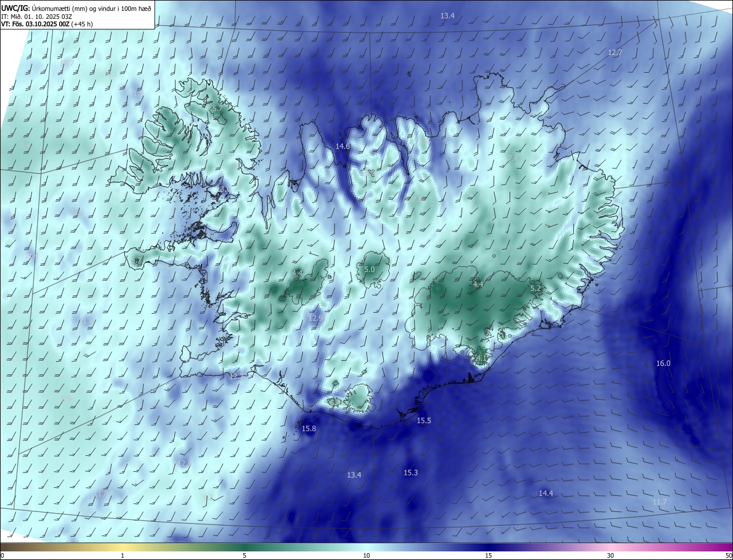Click the 15.5 value on the south coast

(424, 421)
